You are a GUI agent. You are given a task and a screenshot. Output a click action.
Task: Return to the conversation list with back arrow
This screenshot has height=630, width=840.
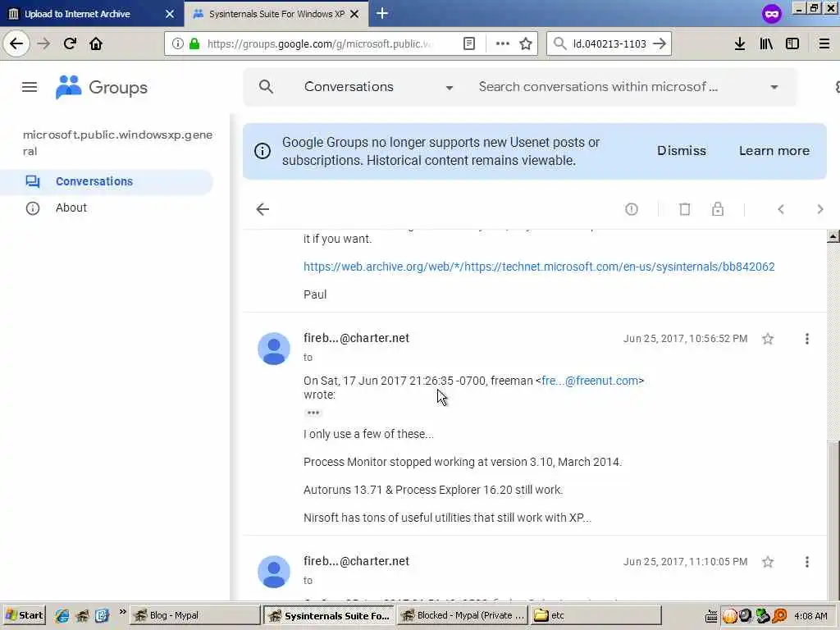click(x=262, y=209)
